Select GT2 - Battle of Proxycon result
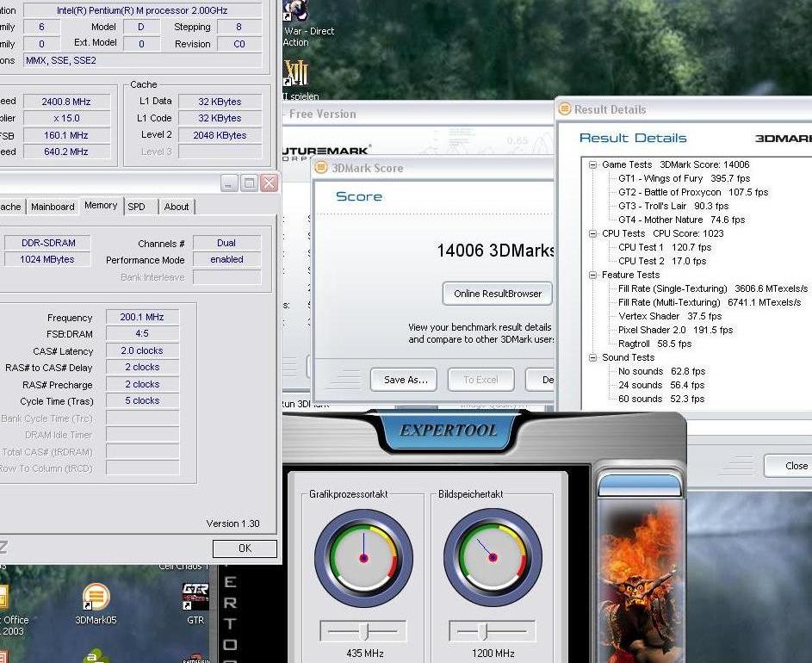 pyautogui.click(x=693, y=192)
